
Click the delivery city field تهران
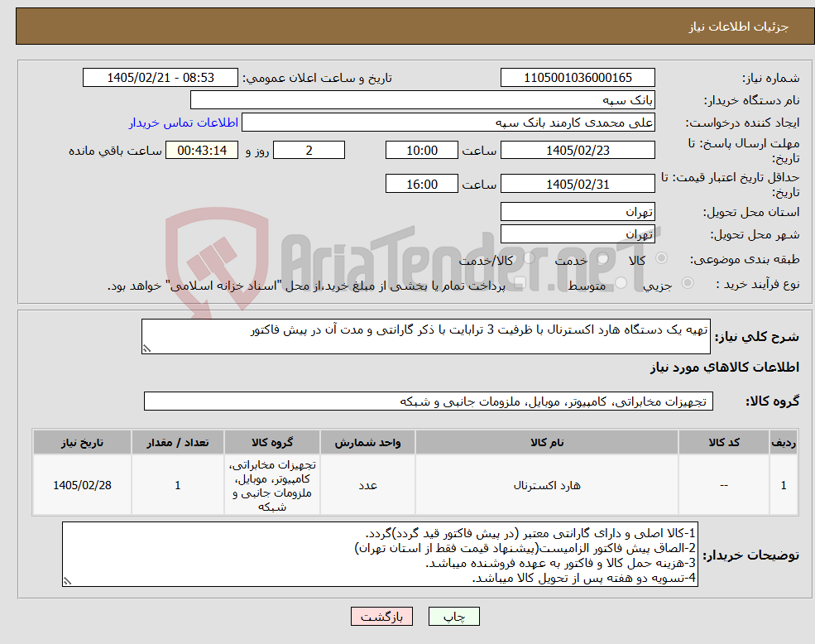pyautogui.click(x=578, y=234)
